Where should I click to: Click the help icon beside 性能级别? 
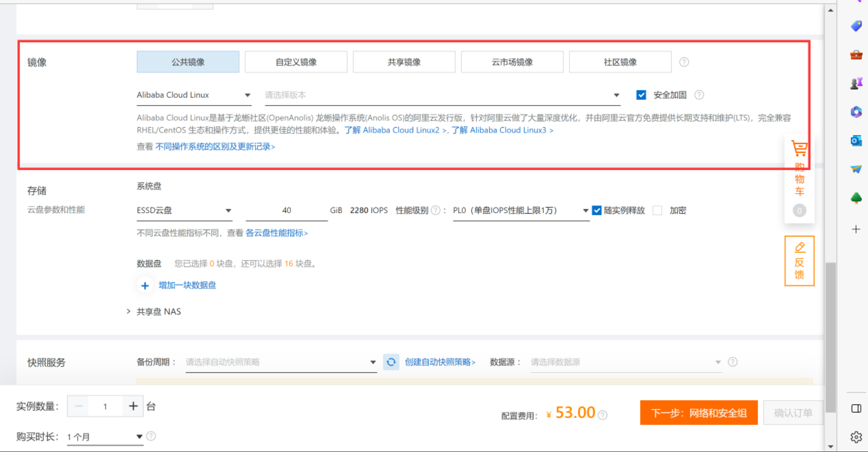click(x=436, y=210)
